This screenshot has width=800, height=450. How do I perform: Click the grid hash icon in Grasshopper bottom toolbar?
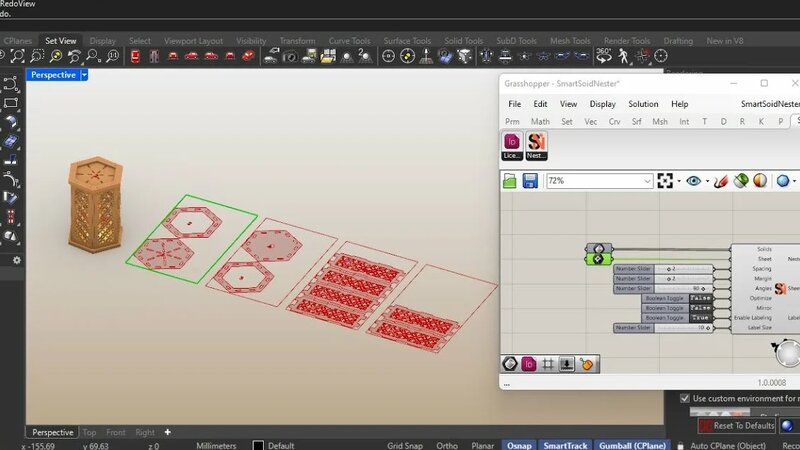tap(547, 364)
